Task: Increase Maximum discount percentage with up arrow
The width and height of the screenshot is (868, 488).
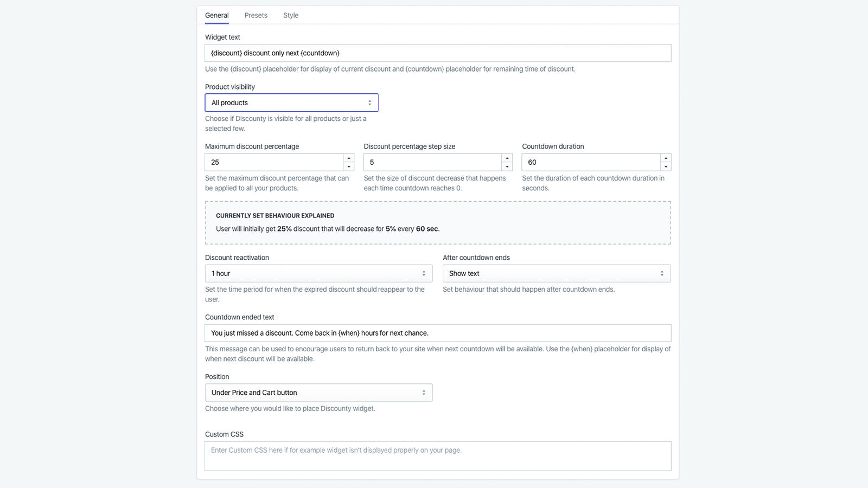Action: (349, 158)
